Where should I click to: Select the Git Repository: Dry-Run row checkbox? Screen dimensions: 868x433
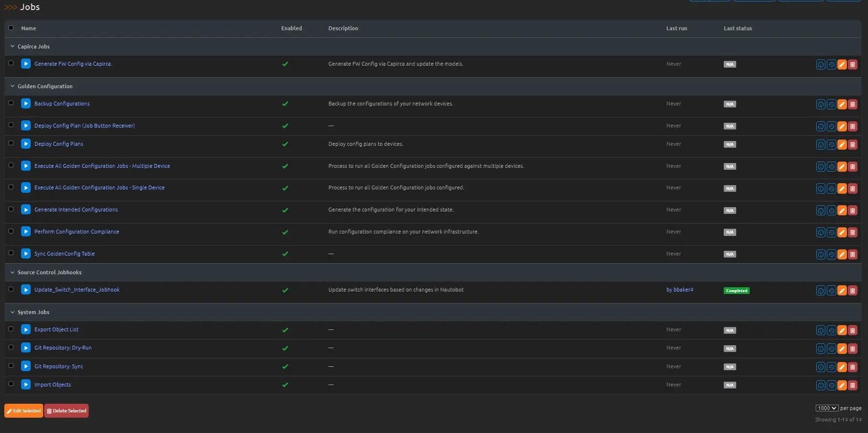(11, 347)
